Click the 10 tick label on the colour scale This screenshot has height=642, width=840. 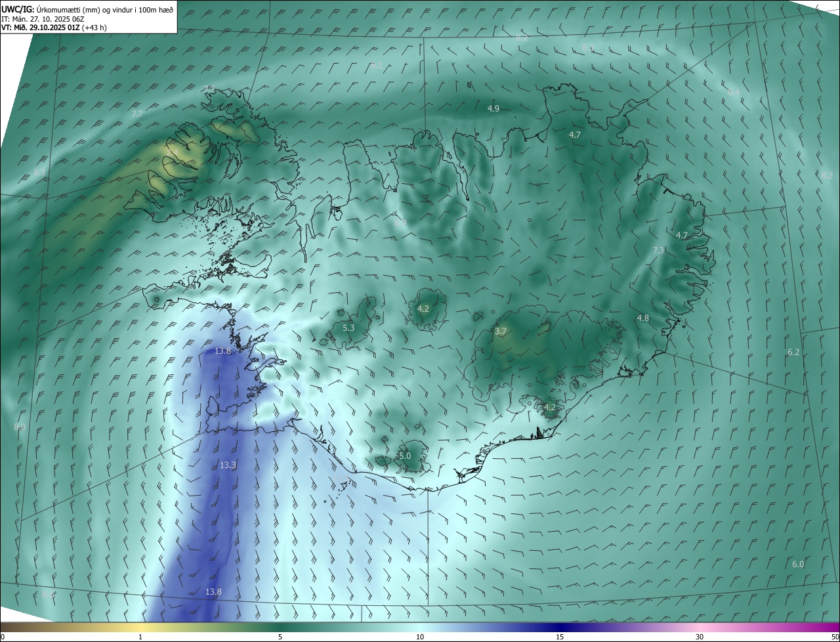tap(420, 637)
